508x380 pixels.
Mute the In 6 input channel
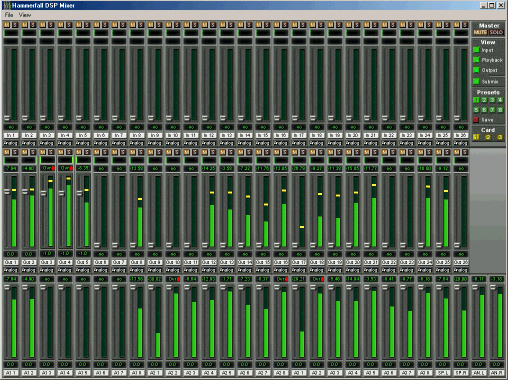pyautogui.click(x=96, y=25)
